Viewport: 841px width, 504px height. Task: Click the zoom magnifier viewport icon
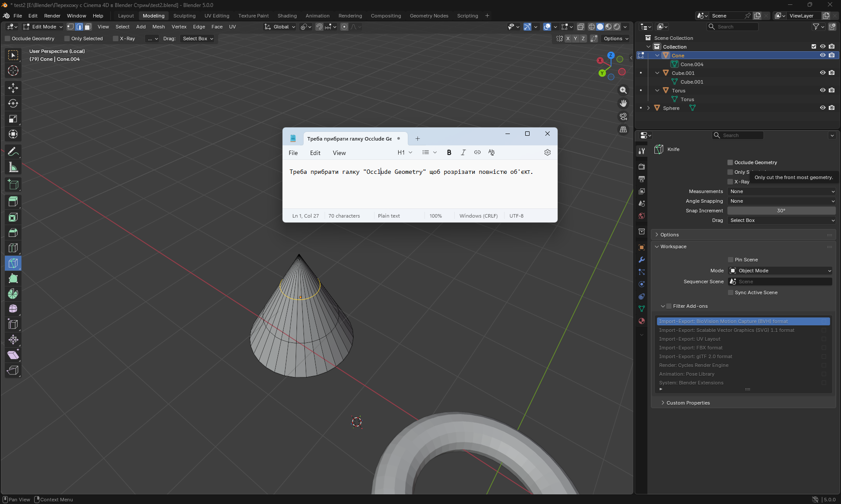tap(623, 90)
